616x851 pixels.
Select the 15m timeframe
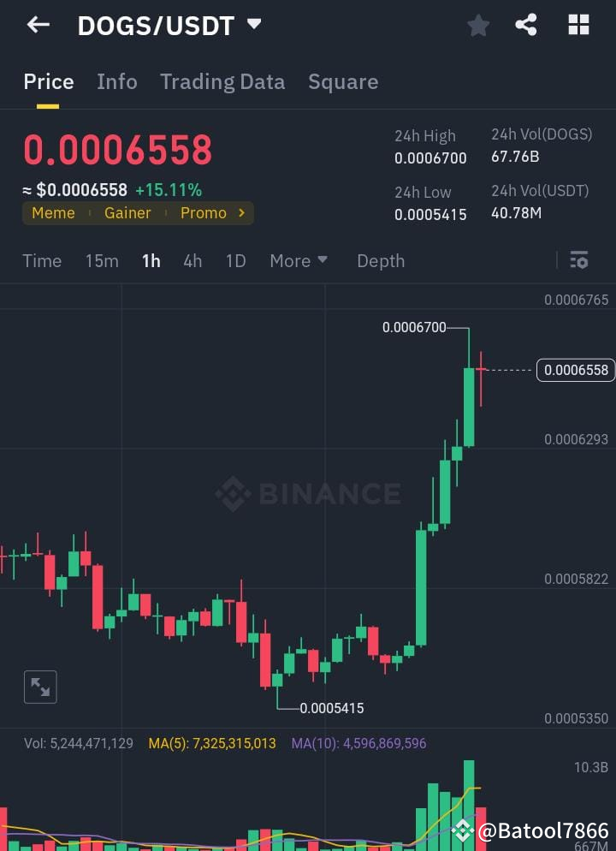[x=102, y=261]
